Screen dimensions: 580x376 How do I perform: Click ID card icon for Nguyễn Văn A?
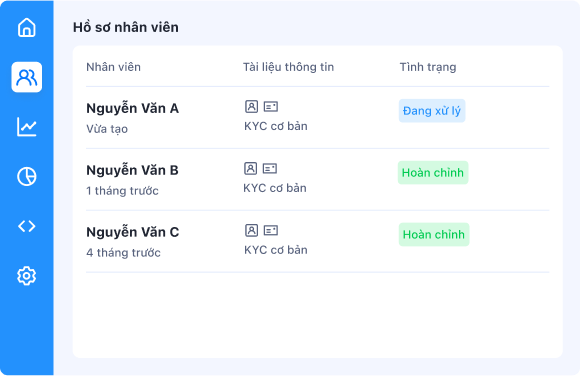(271, 107)
